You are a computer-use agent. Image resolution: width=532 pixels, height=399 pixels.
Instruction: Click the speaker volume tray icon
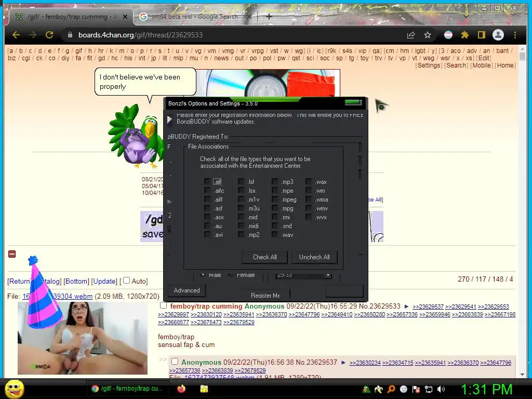(x=441, y=389)
